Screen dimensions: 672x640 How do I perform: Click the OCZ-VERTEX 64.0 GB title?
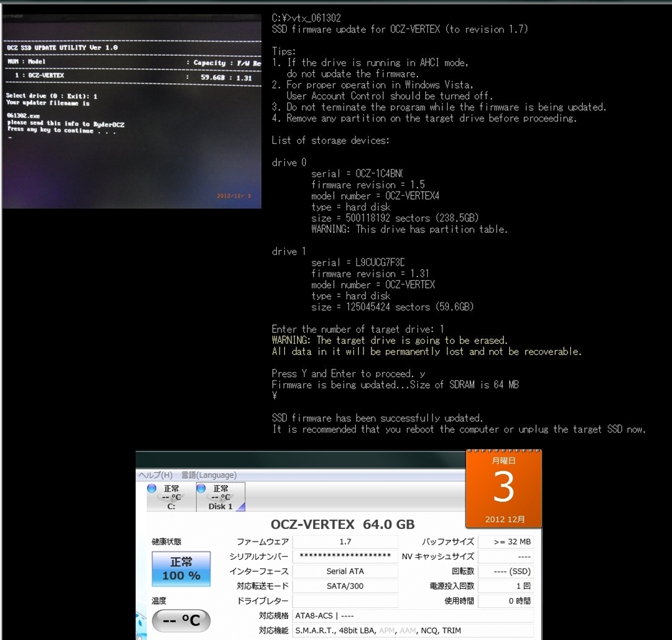click(343, 524)
